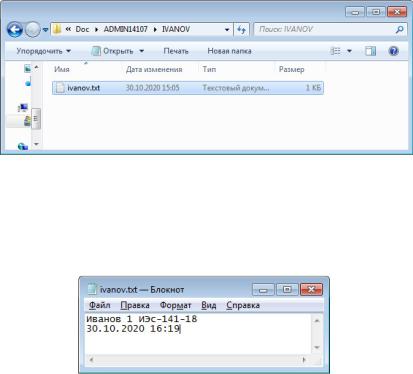Select the IVANOV breadcrumb segment
413x374 pixels.
pyautogui.click(x=176, y=29)
